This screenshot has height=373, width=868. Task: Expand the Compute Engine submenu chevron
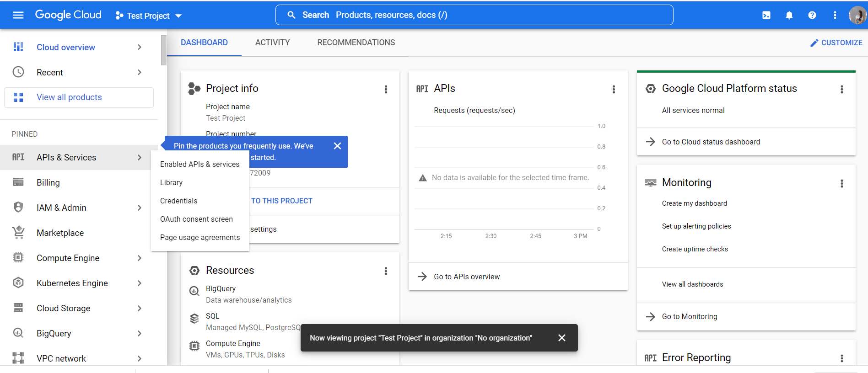tap(140, 258)
